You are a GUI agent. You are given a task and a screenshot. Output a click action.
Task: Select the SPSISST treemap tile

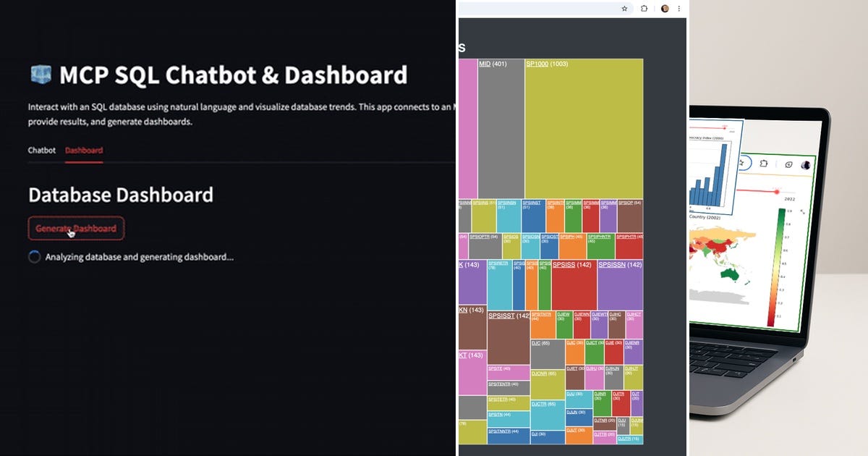pos(509,337)
